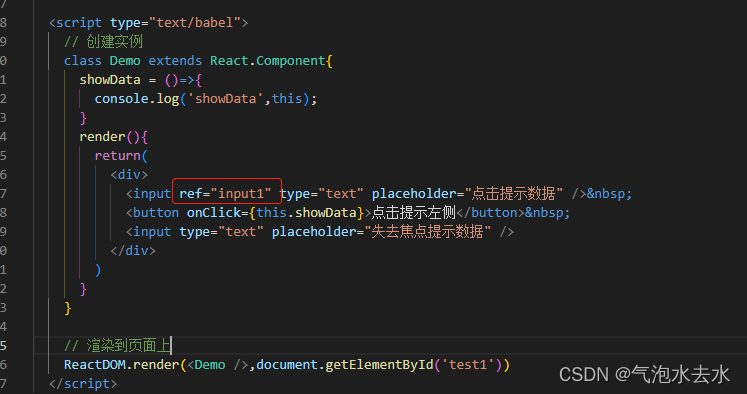Click "React" before .Component
The height and width of the screenshot is (394, 747).
229,61
